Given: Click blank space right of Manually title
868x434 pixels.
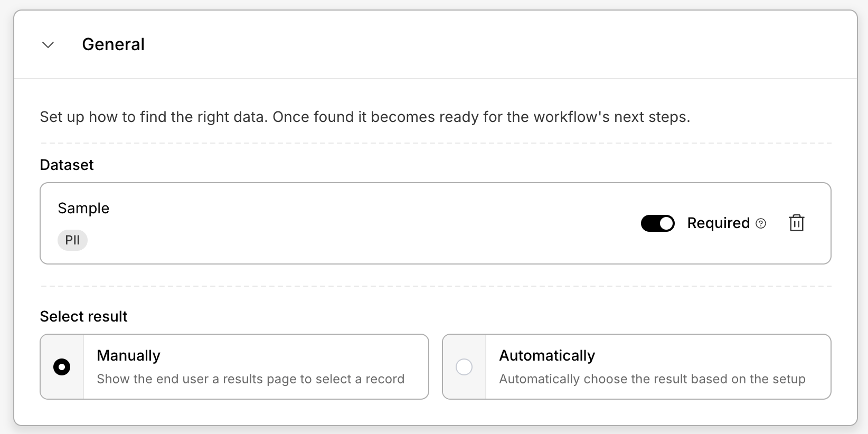Looking at the screenshot, I should tap(290, 355).
